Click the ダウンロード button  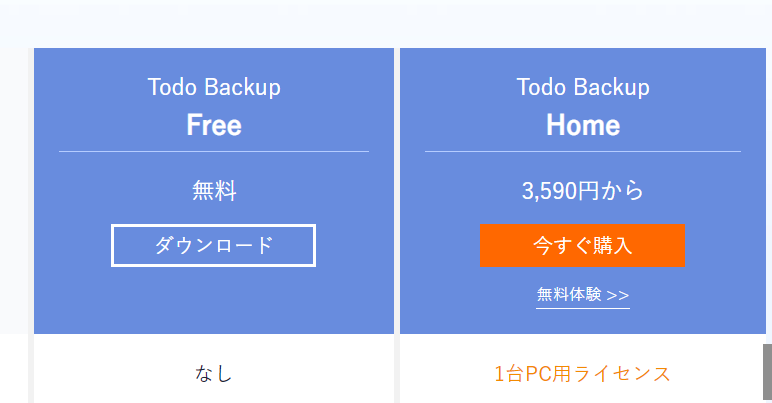213,245
